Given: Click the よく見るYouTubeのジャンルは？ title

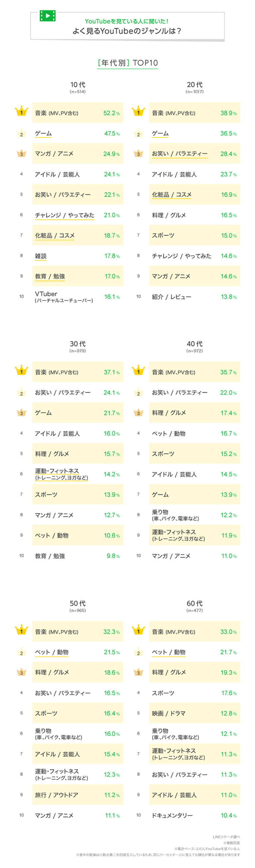Looking at the screenshot, I should [127, 31].
